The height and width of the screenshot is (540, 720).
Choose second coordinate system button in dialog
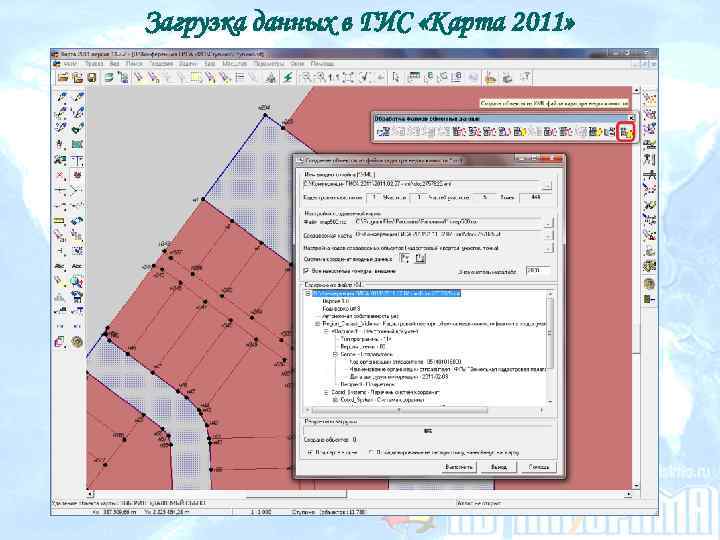tap(420, 259)
